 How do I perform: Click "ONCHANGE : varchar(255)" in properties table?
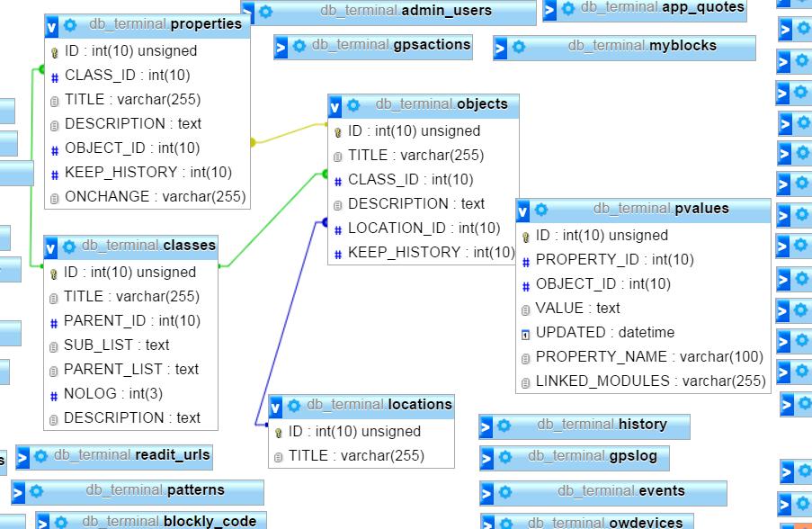coord(156,197)
